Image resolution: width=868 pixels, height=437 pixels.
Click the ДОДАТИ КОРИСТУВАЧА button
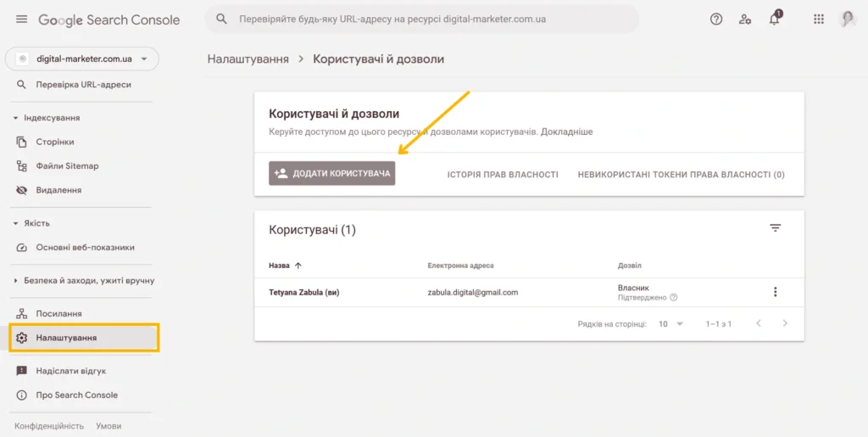click(332, 173)
